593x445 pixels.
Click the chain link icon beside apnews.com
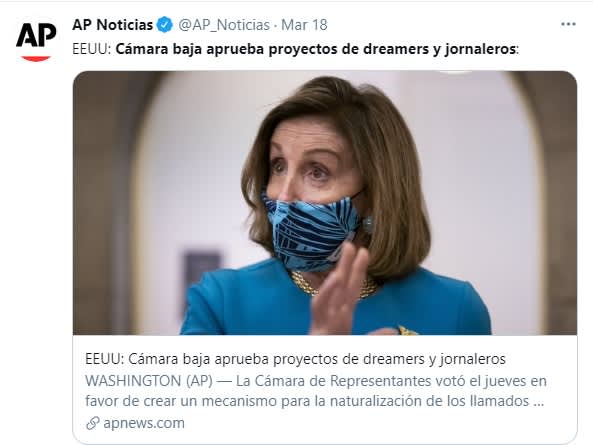(x=93, y=423)
